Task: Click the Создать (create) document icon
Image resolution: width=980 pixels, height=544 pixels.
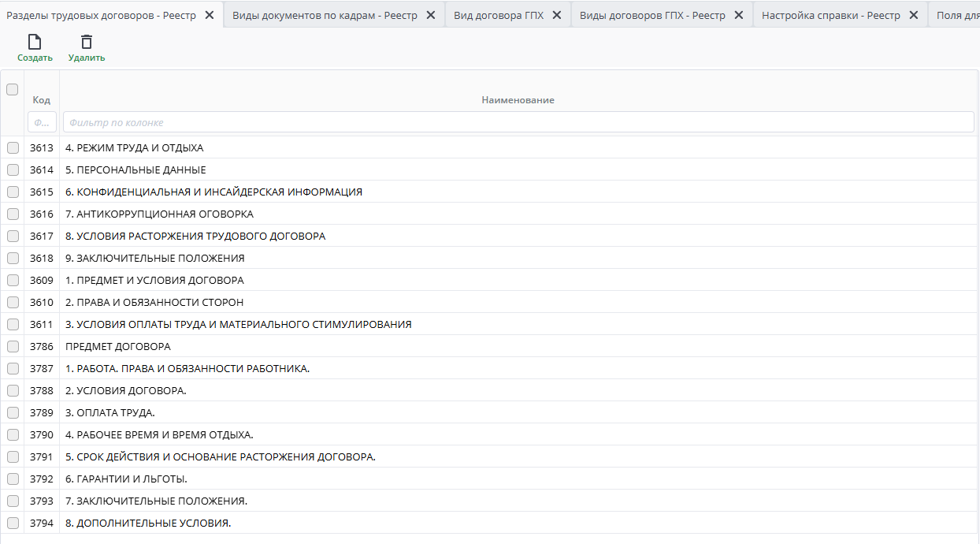Action: (35, 42)
